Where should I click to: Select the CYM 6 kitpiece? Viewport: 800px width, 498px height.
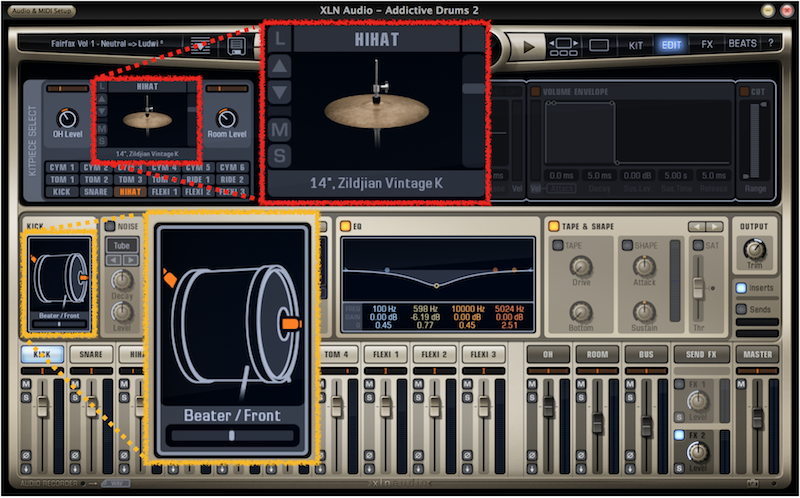click(232, 167)
